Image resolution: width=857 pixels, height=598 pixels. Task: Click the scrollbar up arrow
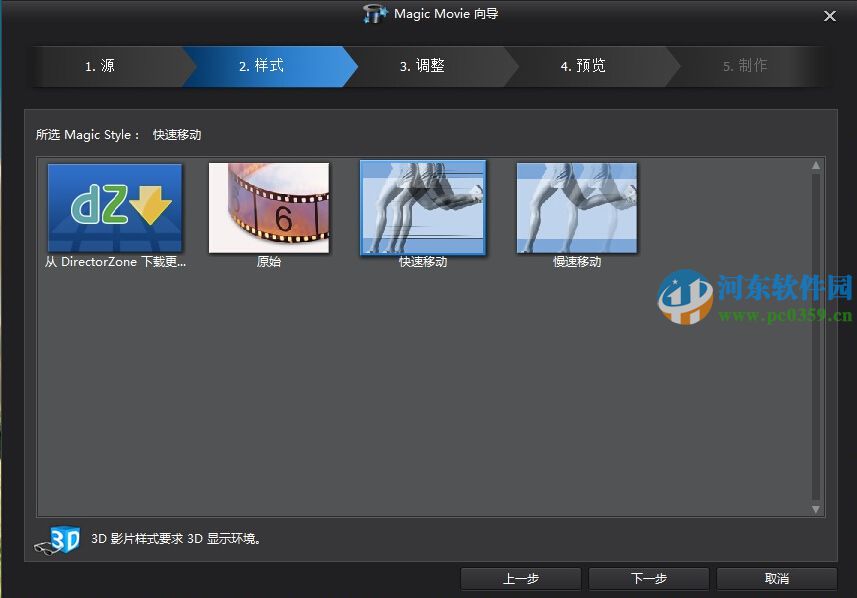click(814, 165)
